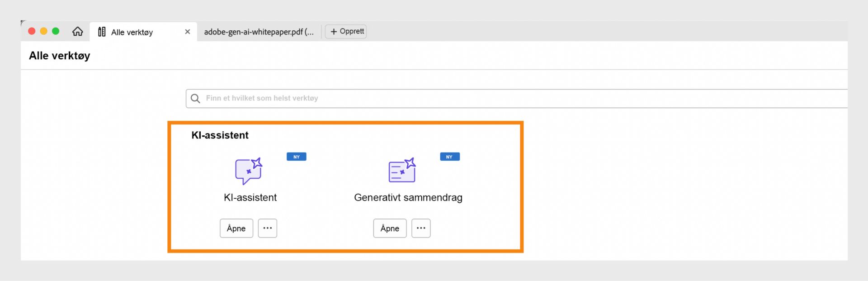Screen dimensions: 868x281
Task: Open more options for KI-assistent
Action: tap(268, 228)
